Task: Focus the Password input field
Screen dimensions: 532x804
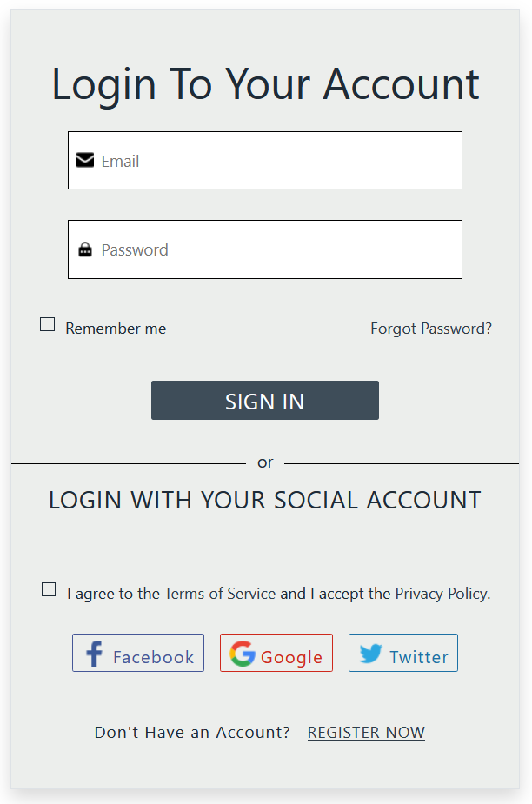Action: pos(278,250)
